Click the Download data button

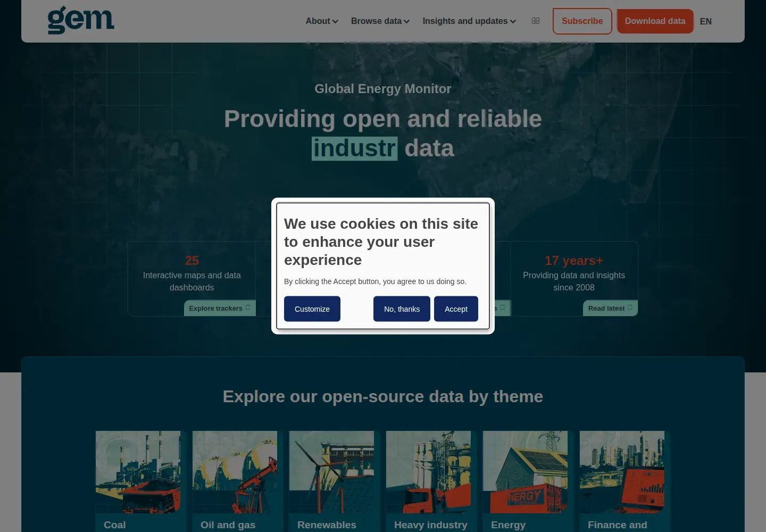click(x=655, y=21)
